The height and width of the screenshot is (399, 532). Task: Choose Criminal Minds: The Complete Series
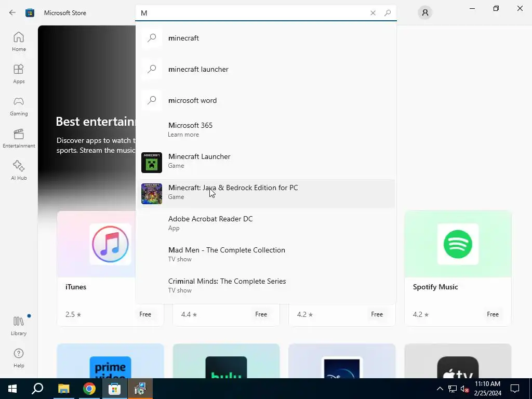point(265,286)
